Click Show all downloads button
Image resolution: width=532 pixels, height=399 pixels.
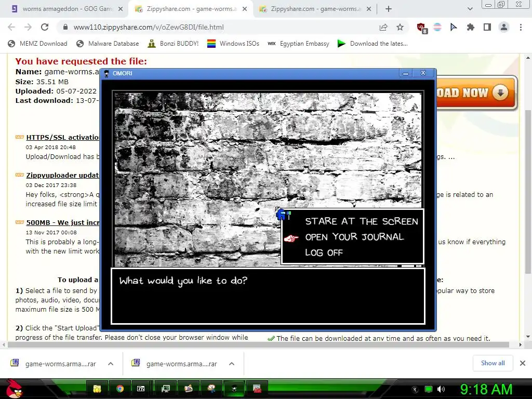coord(493,363)
